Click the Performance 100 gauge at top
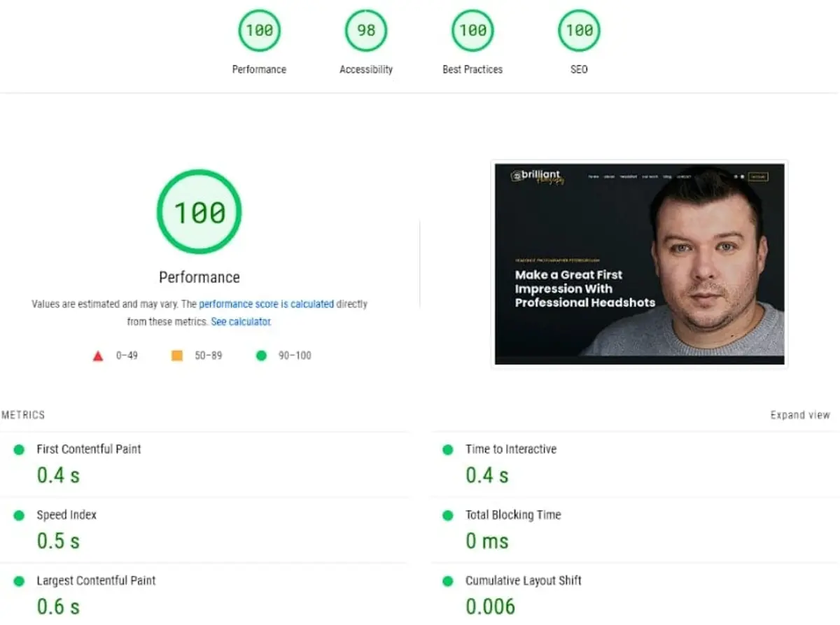Screen dimensions: 840x625 pyautogui.click(x=259, y=30)
